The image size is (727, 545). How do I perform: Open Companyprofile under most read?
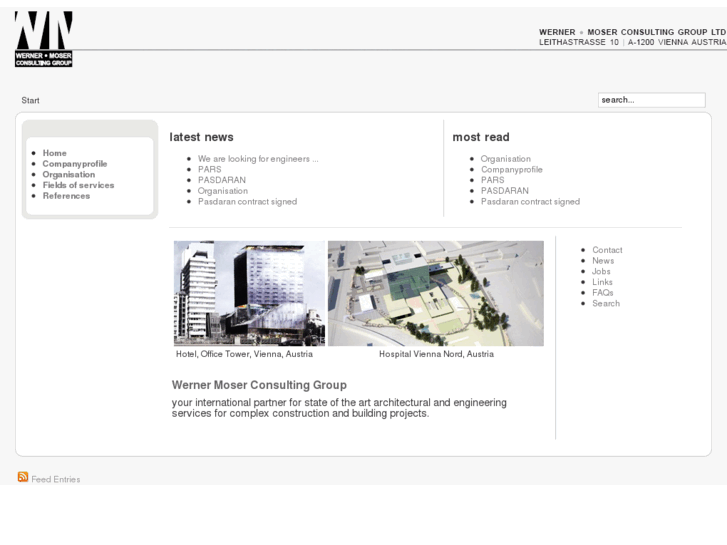coord(511,169)
